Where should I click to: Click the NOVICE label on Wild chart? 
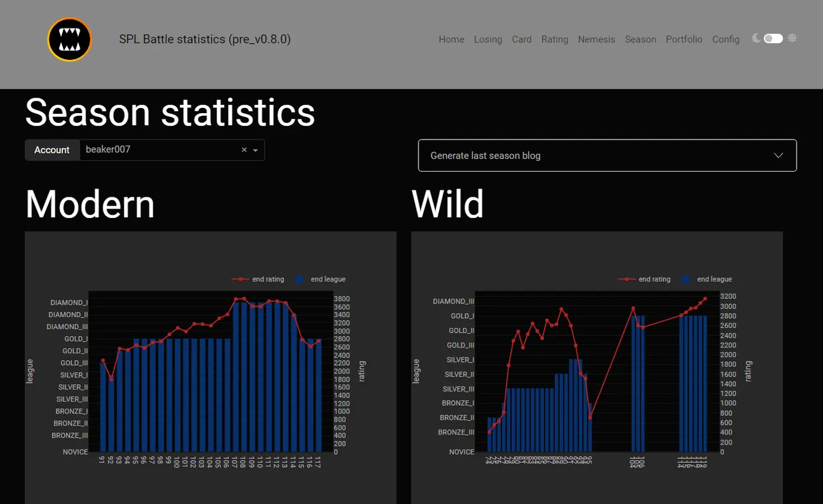(462, 452)
